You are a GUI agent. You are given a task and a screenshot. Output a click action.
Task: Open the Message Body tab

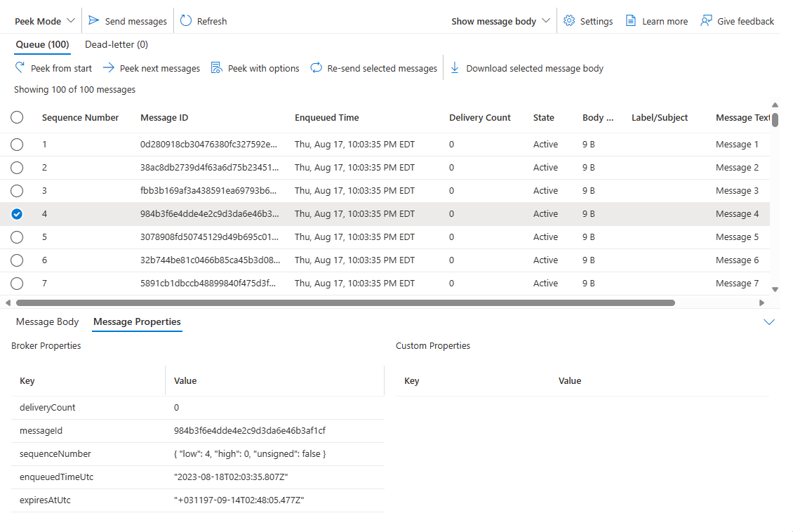(48, 321)
